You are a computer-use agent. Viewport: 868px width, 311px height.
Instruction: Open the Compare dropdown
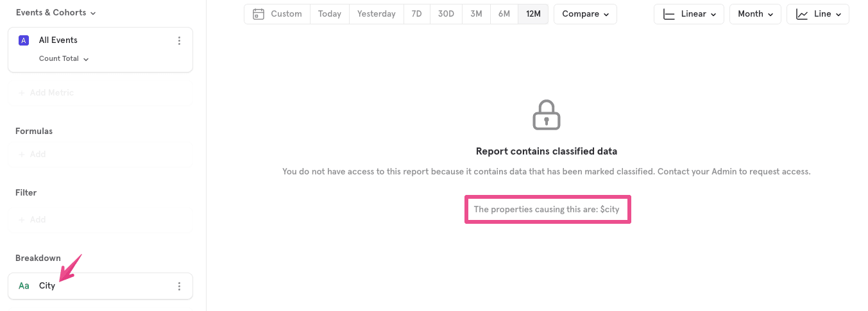click(585, 14)
